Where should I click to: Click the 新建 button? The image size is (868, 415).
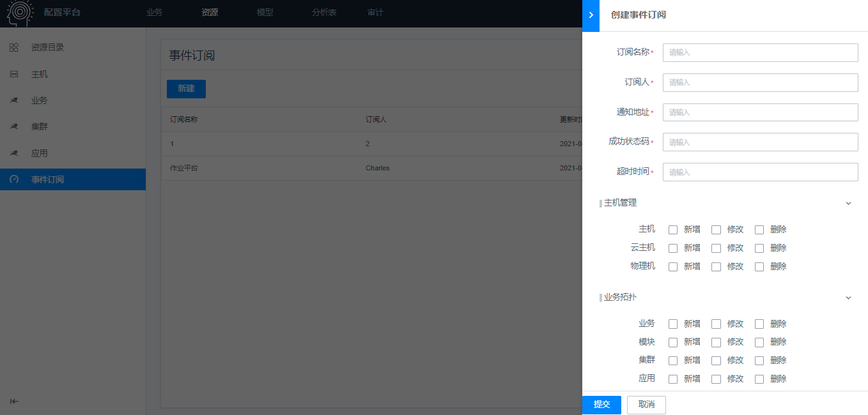[186, 89]
